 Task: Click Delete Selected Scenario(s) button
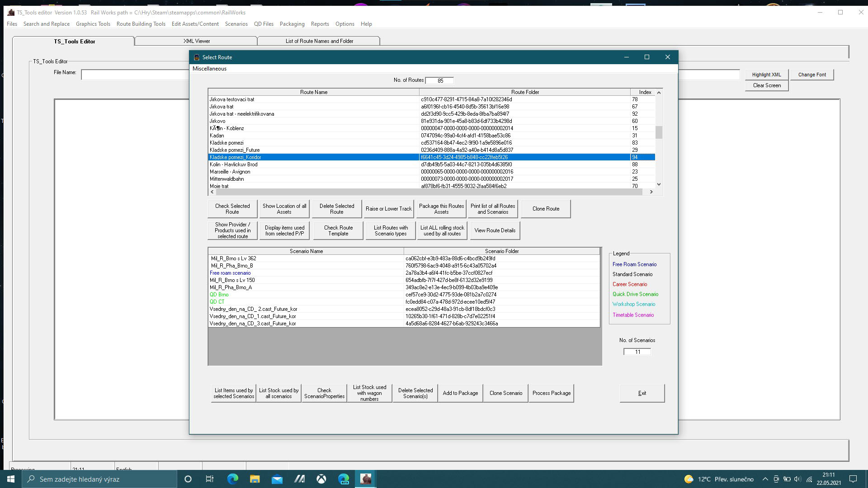pos(415,393)
